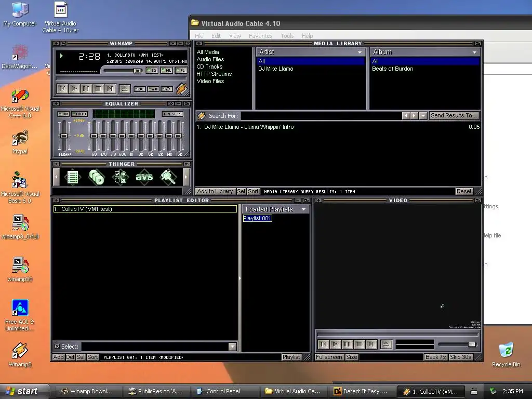This screenshot has height=399, width=532.
Task: Toggle the ML media library button
Action: coord(167,70)
